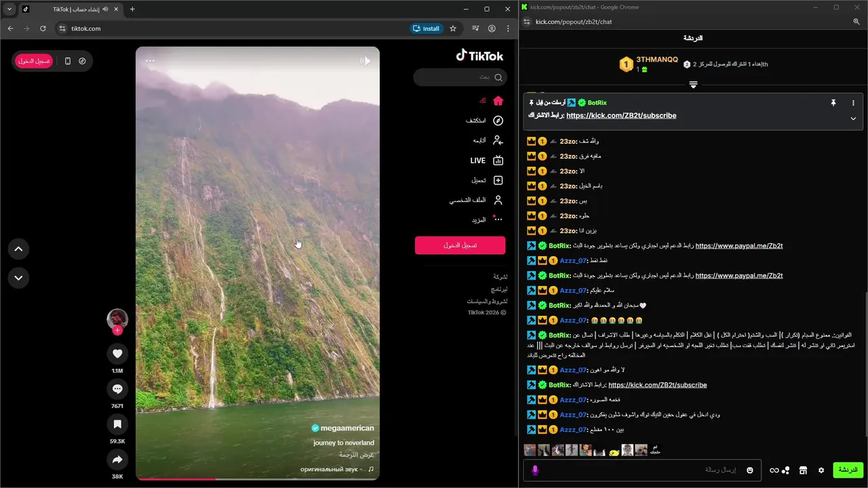Click the phone app icon near login
This screenshot has height=488, width=868.
pyautogui.click(x=67, y=61)
